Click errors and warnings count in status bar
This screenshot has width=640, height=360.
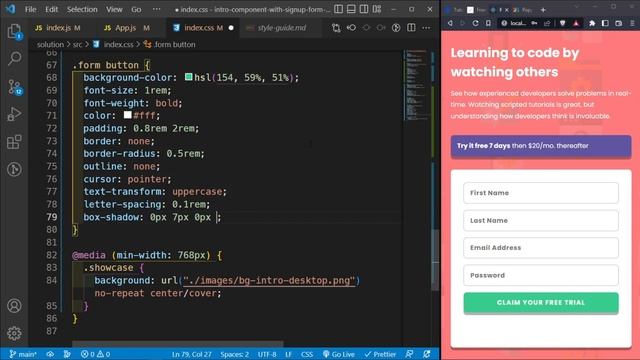tap(95, 354)
